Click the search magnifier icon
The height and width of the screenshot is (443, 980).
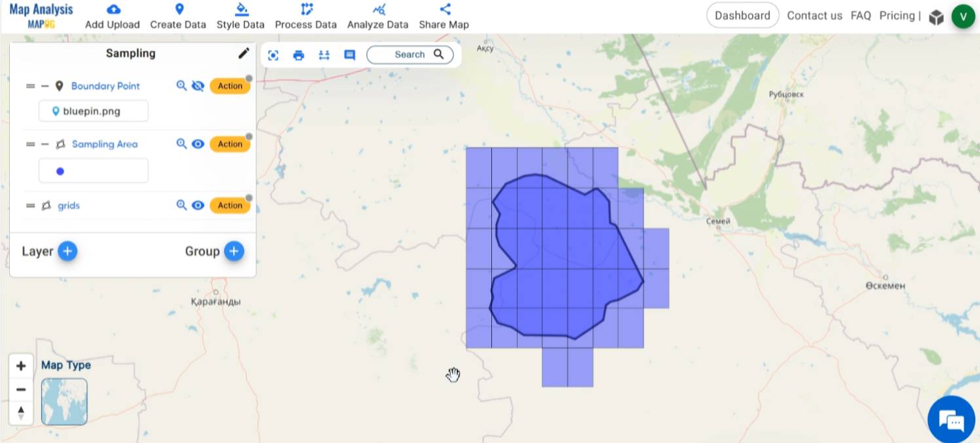[439, 54]
